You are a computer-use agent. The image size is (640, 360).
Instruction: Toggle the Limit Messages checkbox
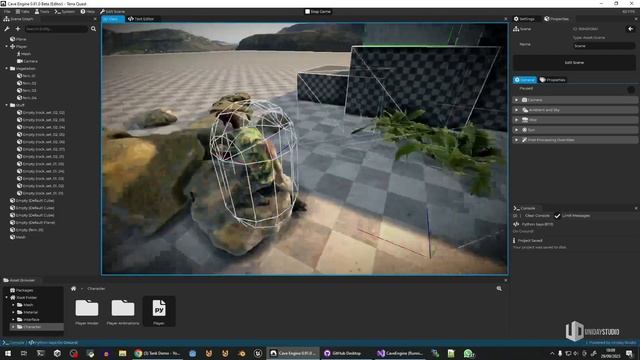coord(557,216)
